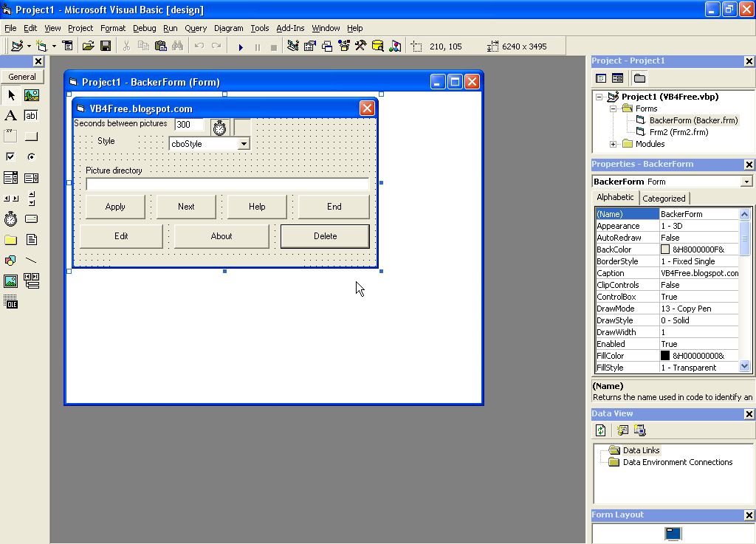Click scroll-down arrow in Properties list
The width and height of the screenshot is (756, 544).
(744, 367)
